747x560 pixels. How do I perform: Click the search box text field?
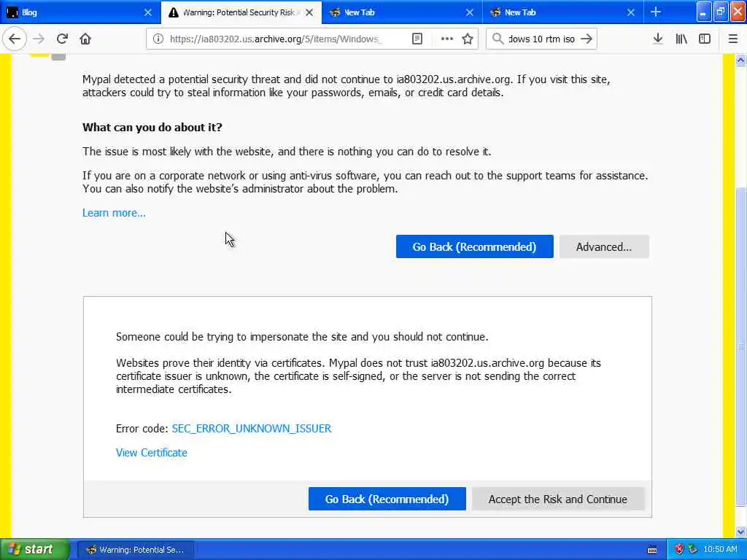click(x=541, y=39)
